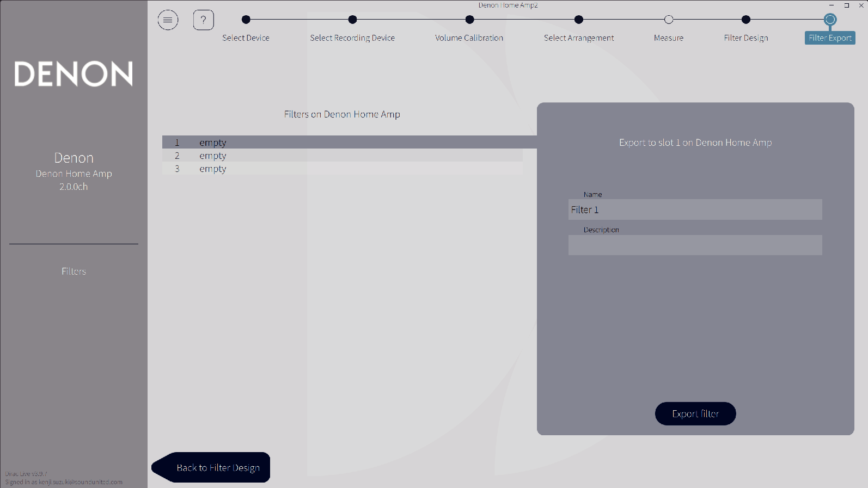Click the Filter Design step dot
This screenshot has height=488, width=868.
click(746, 20)
